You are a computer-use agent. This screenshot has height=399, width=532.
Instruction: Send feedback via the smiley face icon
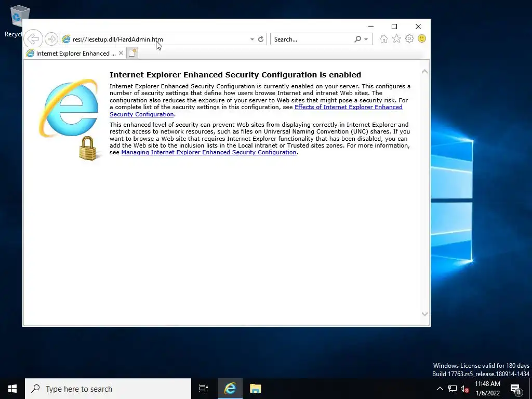point(422,38)
